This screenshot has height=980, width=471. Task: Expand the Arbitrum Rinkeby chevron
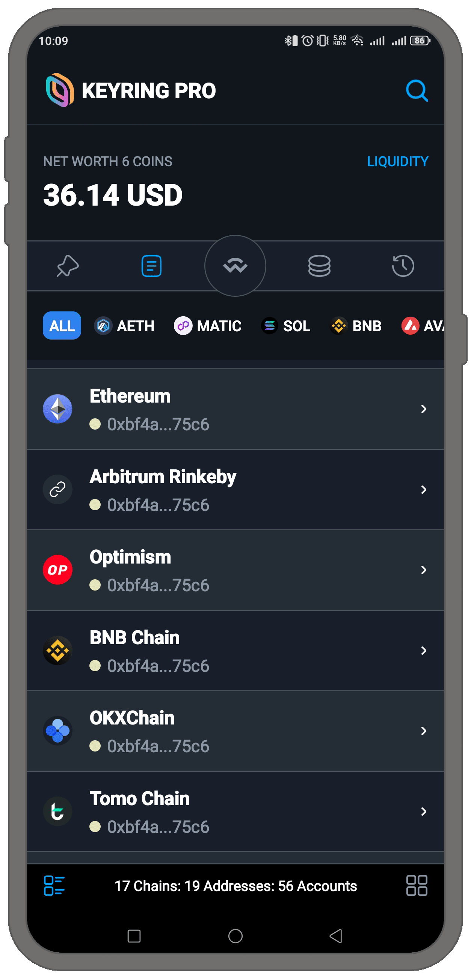tap(423, 490)
